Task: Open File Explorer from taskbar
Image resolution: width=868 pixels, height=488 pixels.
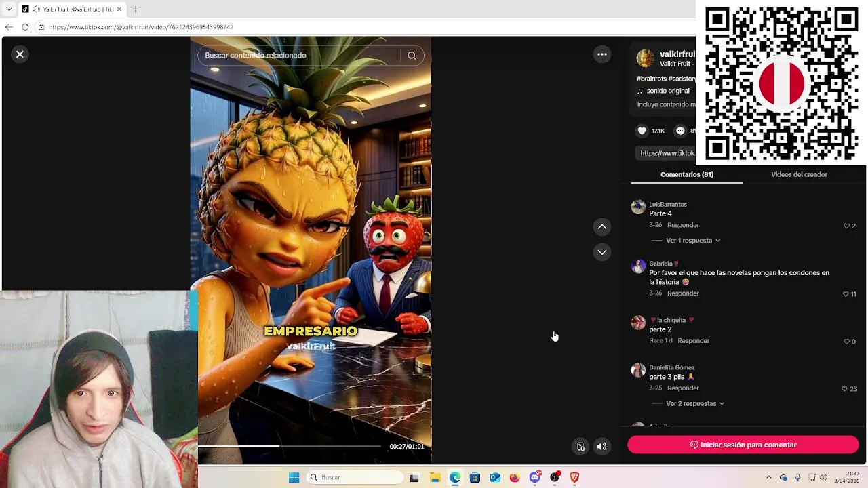Action: point(435,477)
